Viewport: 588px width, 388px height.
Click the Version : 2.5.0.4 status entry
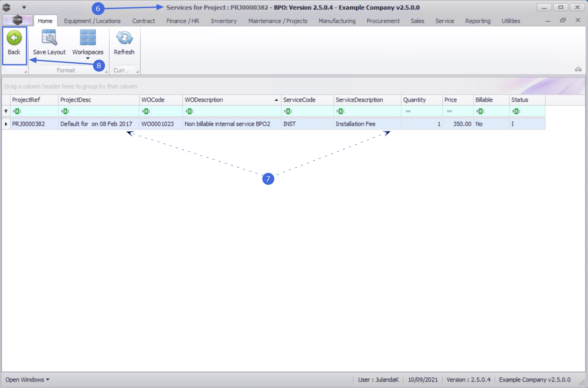[468, 380]
